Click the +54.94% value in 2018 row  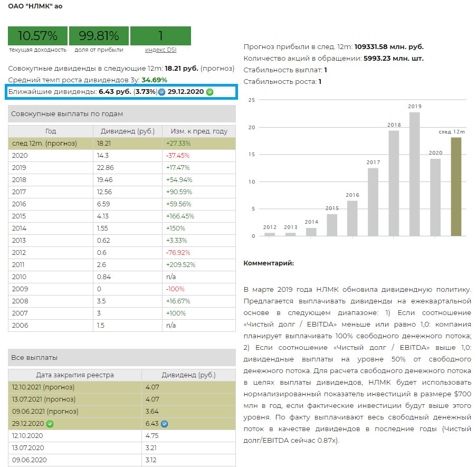point(179,180)
